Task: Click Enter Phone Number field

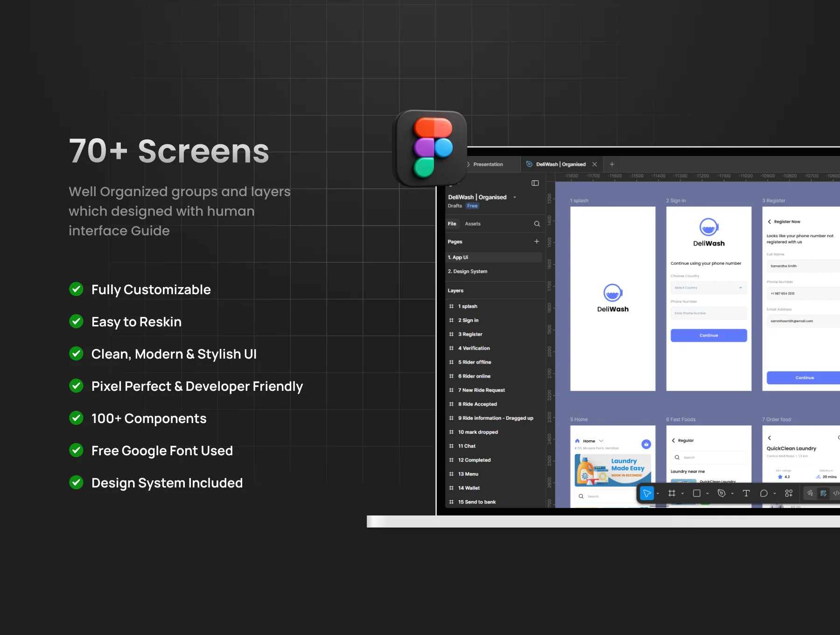Action: click(x=708, y=313)
